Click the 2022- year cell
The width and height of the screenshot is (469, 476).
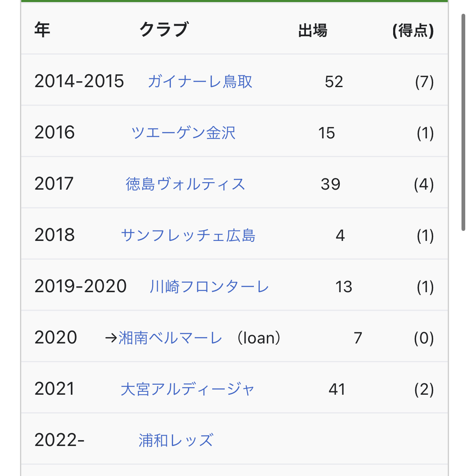[59, 440]
